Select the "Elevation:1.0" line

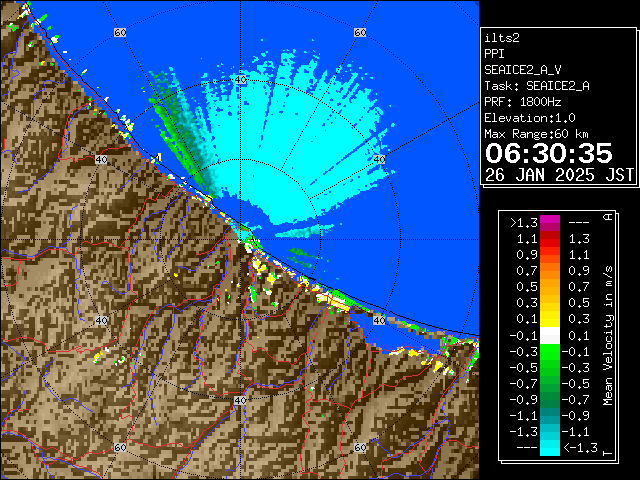point(530,118)
